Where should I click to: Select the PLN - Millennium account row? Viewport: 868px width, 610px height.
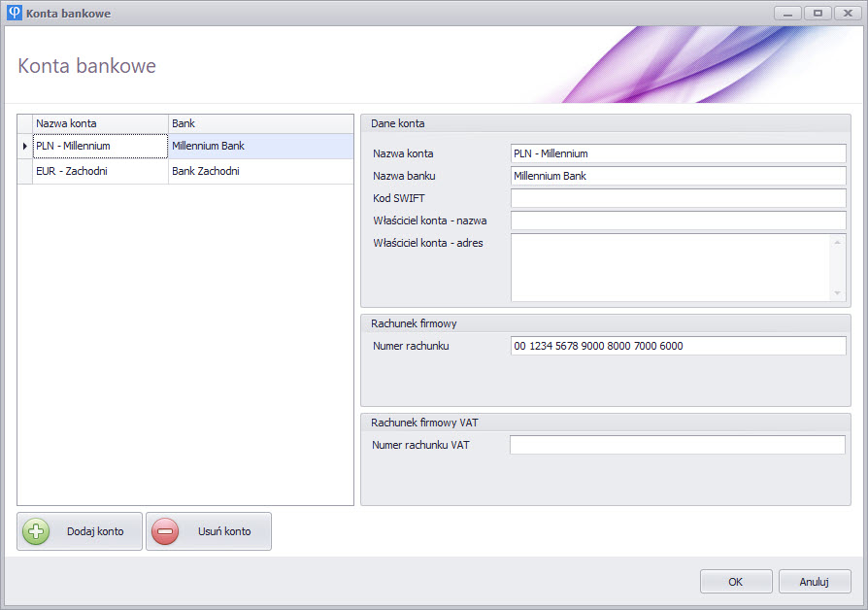pyautogui.click(x=99, y=146)
